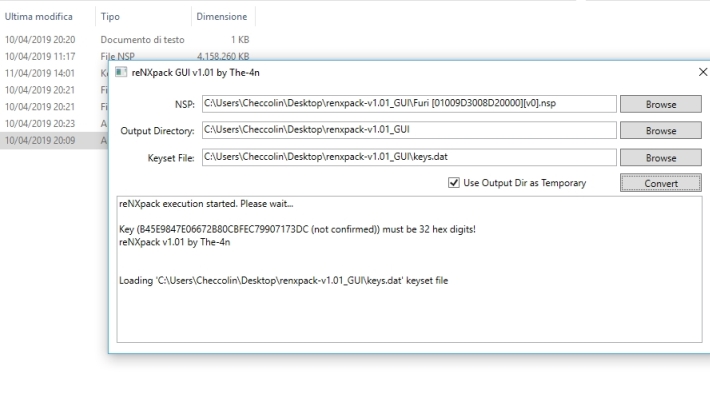710x399 pixels.
Task: Click 'reNXpack execution started' log line
Action: click(x=206, y=204)
